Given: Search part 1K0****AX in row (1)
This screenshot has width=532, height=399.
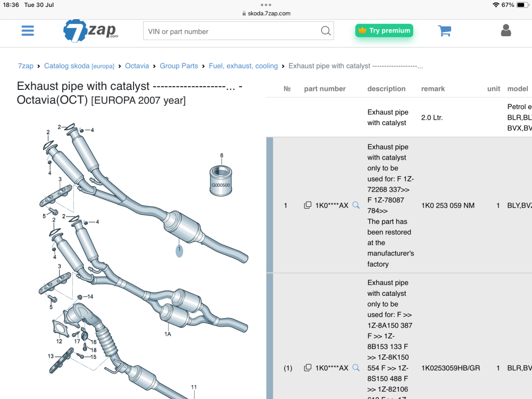Looking at the screenshot, I should 356,368.
